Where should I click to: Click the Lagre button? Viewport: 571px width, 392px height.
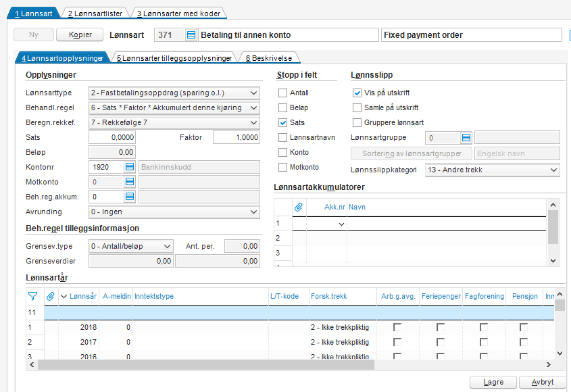tap(493, 382)
